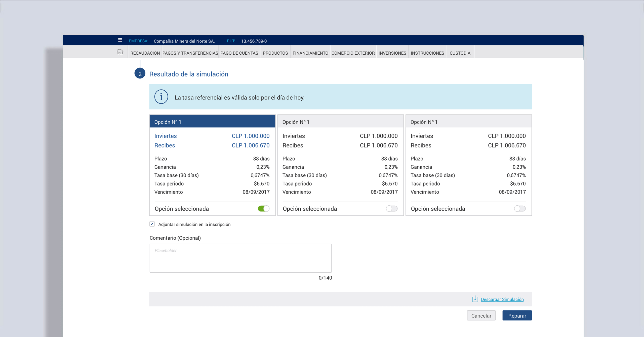This screenshot has width=644, height=337.
Task: Turn off the first Opción seleccionada toggle
Action: pos(264,209)
